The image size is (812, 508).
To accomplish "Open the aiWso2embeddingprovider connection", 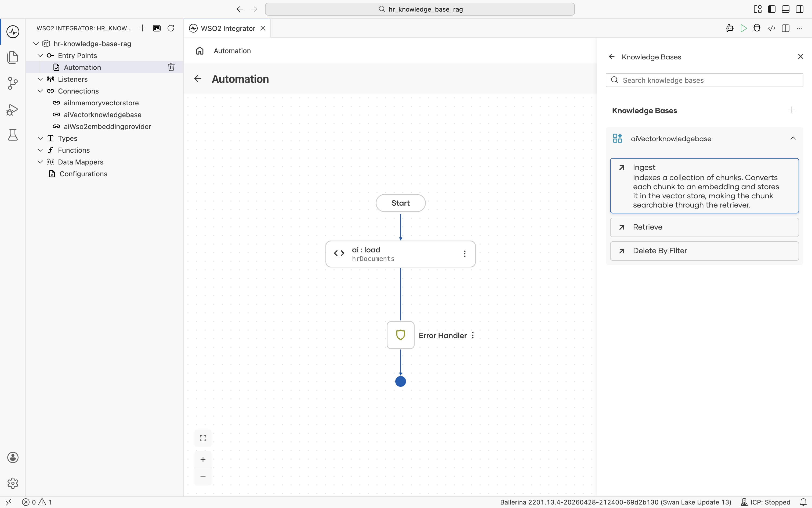I will [x=105, y=127].
